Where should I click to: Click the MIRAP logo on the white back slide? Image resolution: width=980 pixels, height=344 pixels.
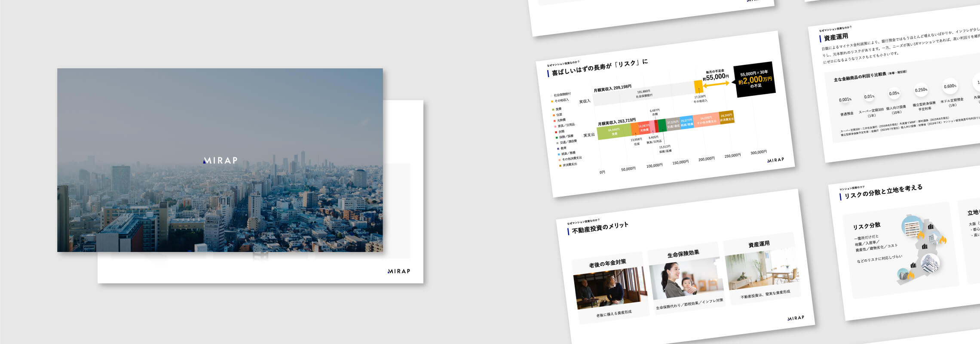(x=398, y=271)
